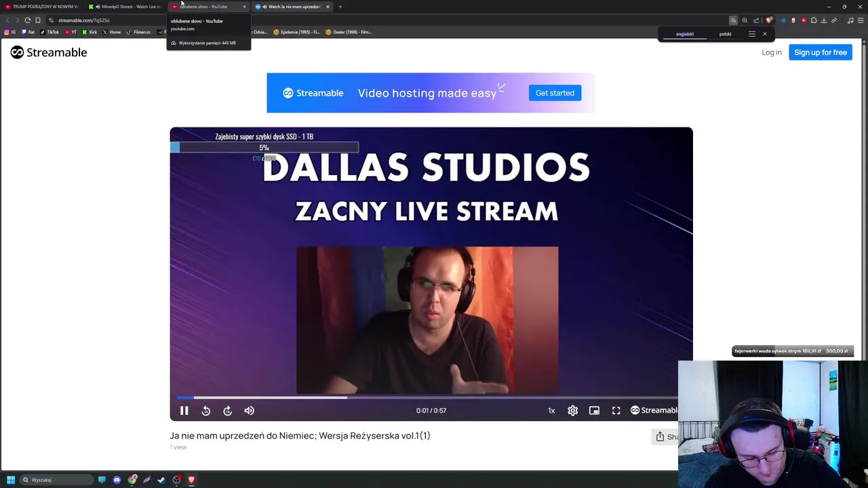
Task: Switch to TRUMP POGRĄŻONY browser tab
Action: (41, 7)
